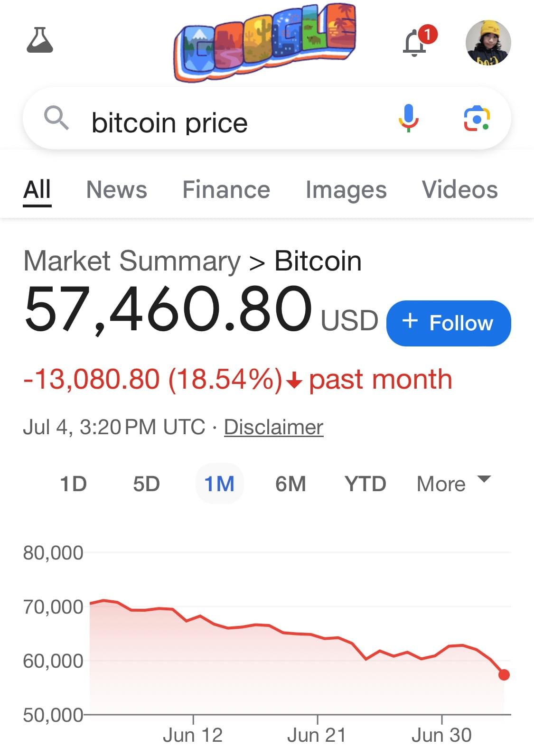The width and height of the screenshot is (534, 756).
Task: Expand the More time range dropdown
Action: point(453,484)
